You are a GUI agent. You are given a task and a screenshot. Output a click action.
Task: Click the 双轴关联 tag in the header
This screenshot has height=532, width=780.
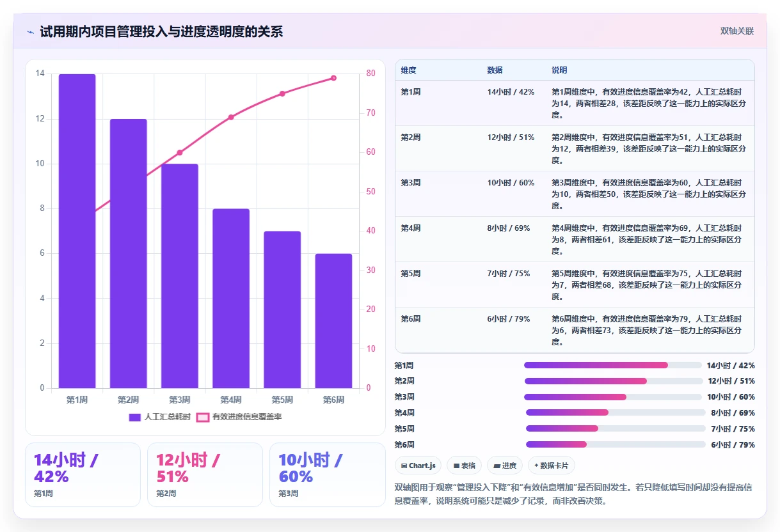pos(737,31)
